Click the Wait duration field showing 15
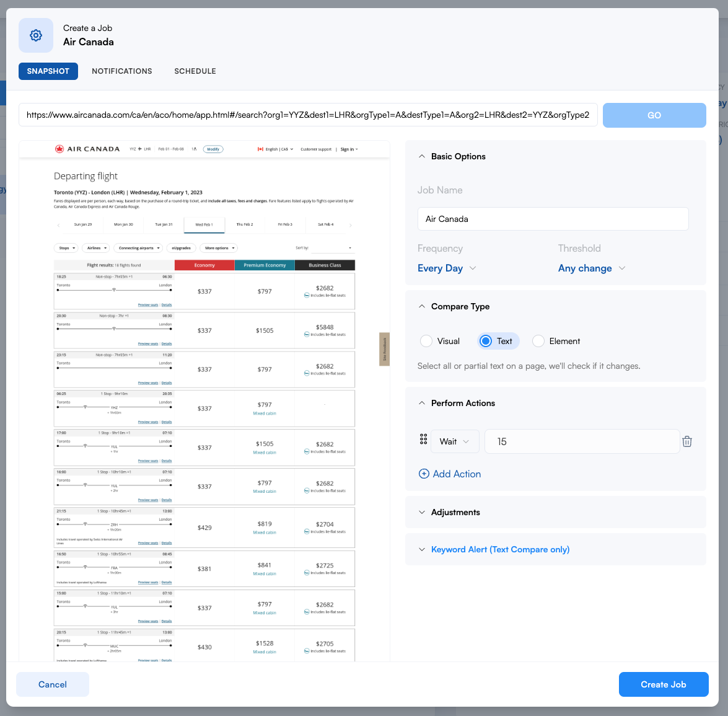This screenshot has height=716, width=728. point(582,441)
